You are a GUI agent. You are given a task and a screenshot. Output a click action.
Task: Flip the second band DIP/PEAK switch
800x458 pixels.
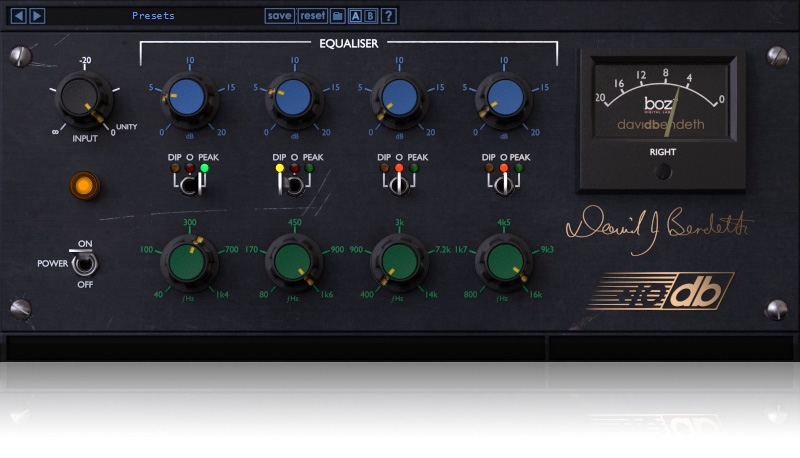pos(294,185)
